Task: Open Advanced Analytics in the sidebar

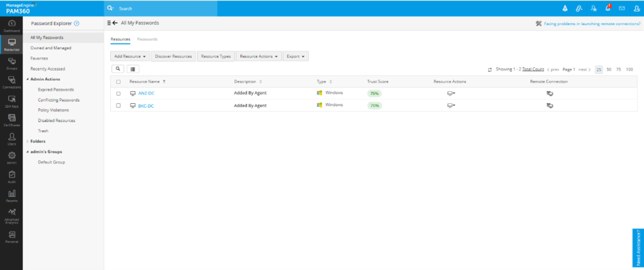Action: 11,214
